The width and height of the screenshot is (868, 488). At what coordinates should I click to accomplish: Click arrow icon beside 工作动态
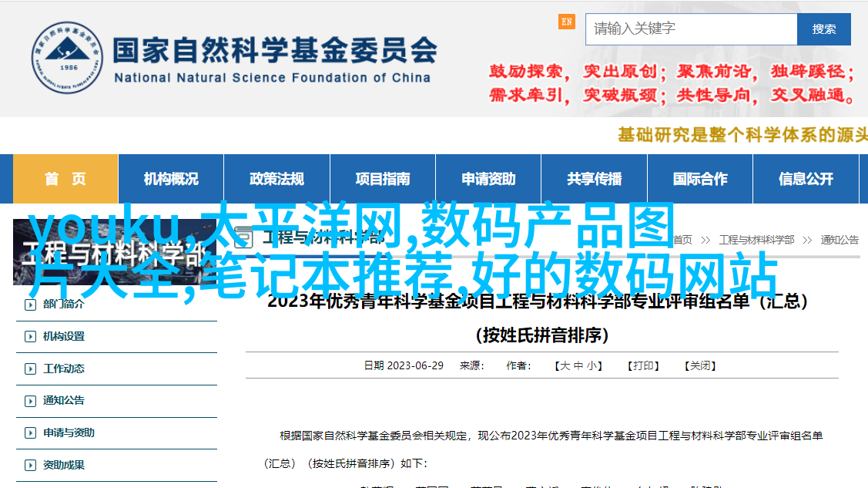[30, 369]
